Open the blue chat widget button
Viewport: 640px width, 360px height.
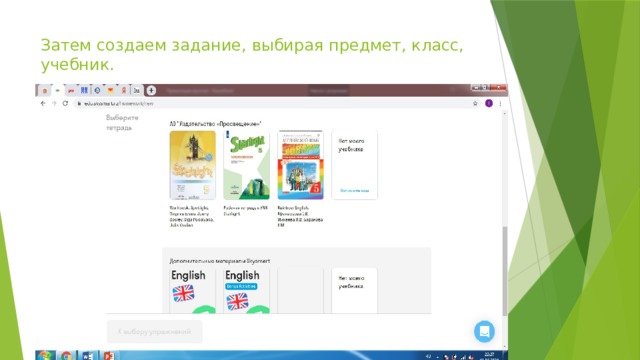coord(484,331)
